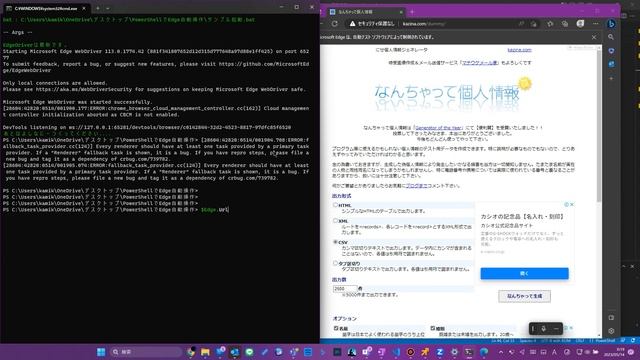This screenshot has height=360, width=640.
Task: Open Zoom from taskbar
Action: tap(440, 352)
